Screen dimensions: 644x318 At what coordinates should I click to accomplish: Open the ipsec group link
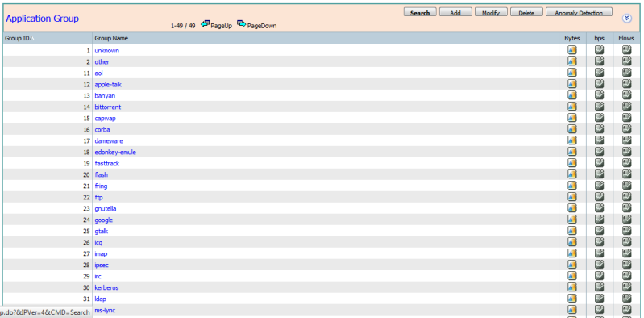point(102,266)
